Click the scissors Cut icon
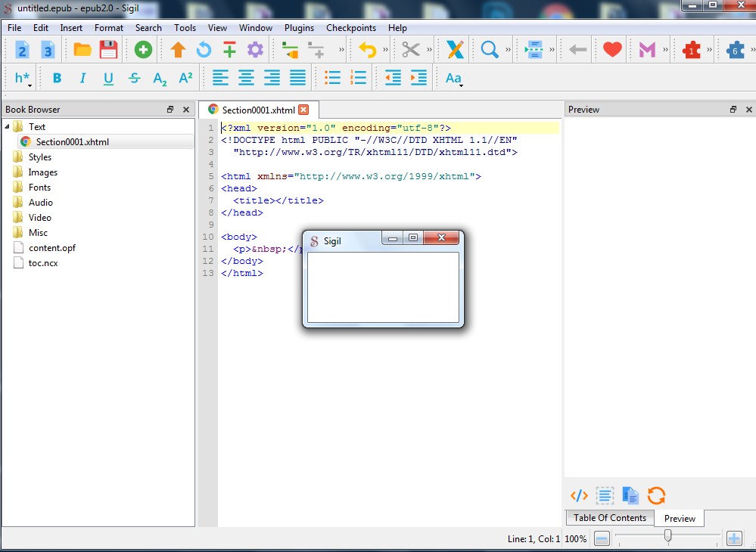Viewport: 756px width, 552px height. point(410,50)
